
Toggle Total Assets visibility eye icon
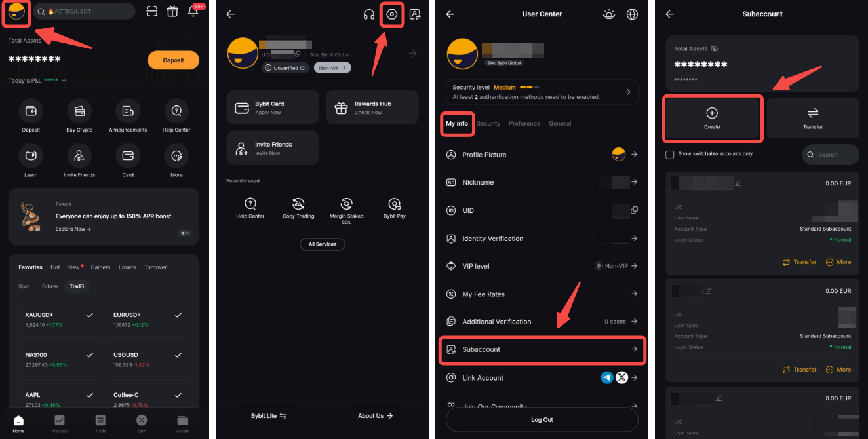pyautogui.click(x=715, y=48)
